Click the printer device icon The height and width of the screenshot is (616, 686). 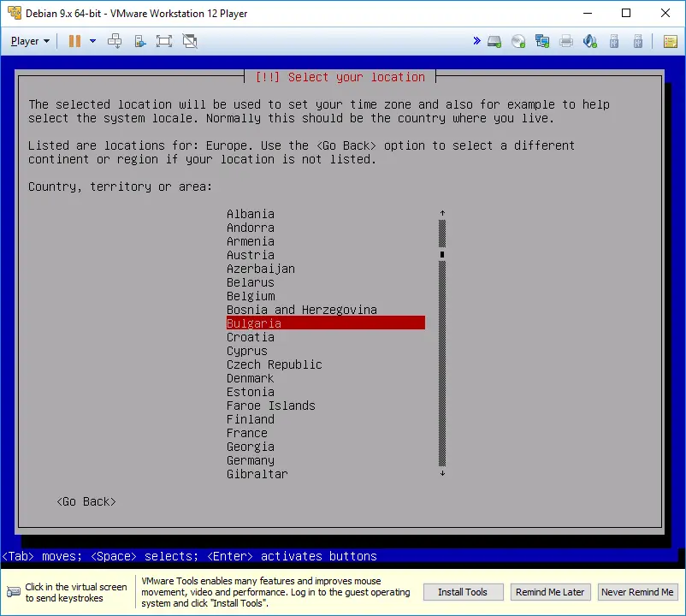coord(566,41)
